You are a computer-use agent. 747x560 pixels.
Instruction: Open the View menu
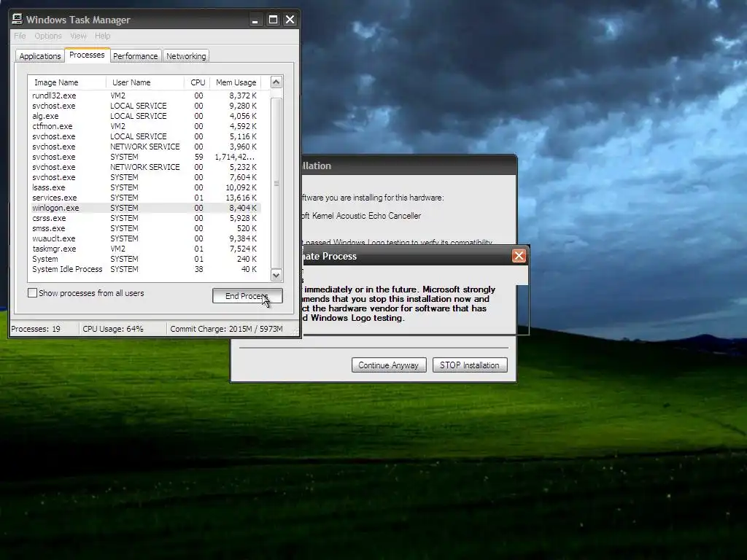click(78, 36)
